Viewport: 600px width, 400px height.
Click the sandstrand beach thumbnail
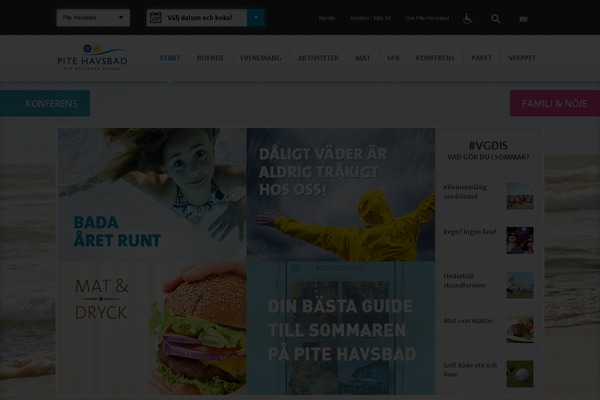point(520,196)
